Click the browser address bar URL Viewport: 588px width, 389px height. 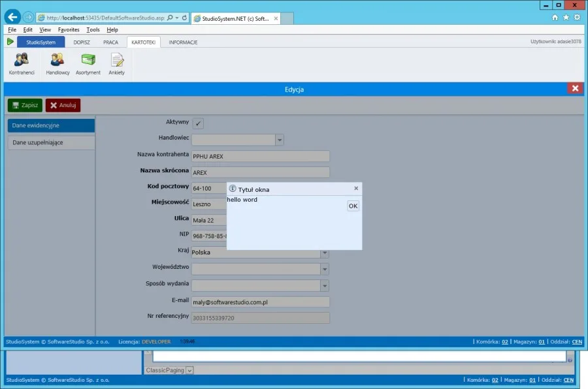coord(105,18)
